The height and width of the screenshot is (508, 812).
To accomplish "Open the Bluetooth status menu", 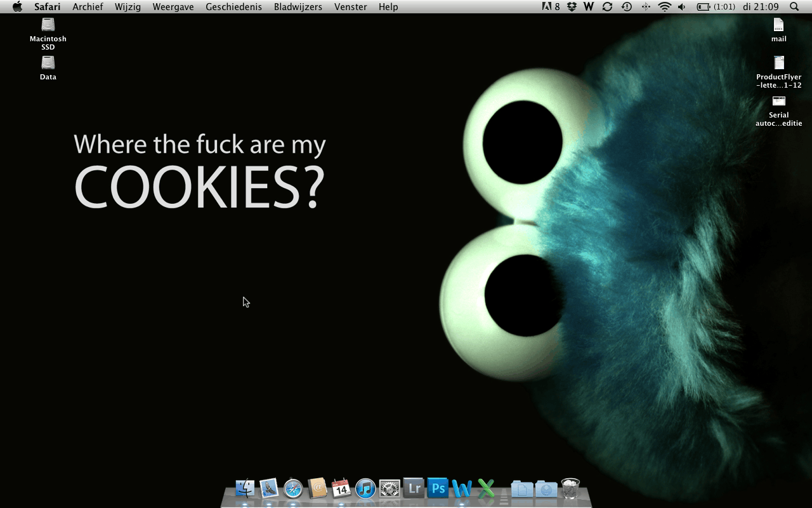I will (646, 7).
